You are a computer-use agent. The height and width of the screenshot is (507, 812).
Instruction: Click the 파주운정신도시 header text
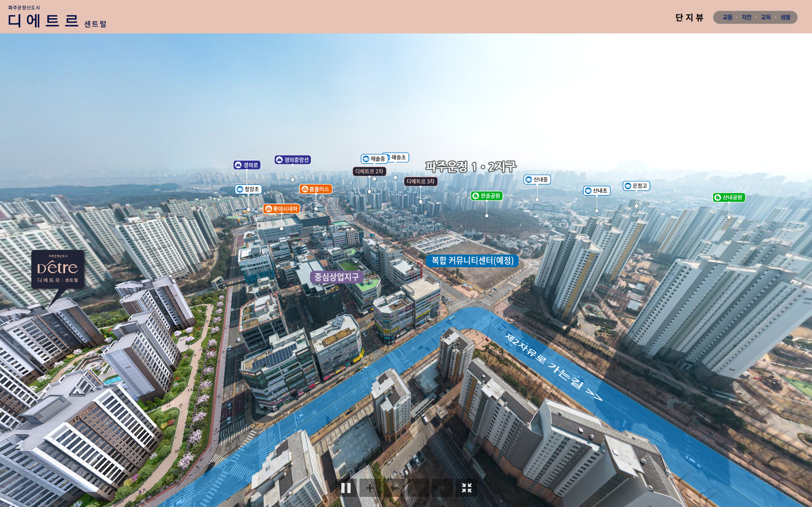(x=24, y=8)
